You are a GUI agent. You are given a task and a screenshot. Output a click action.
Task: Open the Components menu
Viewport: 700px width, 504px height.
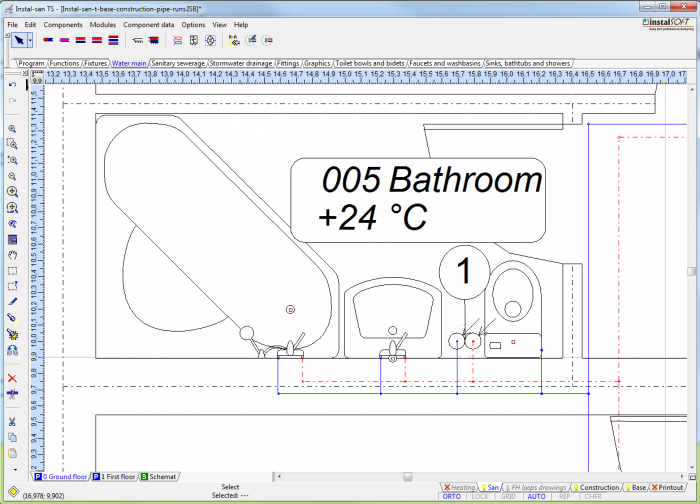pos(63,24)
